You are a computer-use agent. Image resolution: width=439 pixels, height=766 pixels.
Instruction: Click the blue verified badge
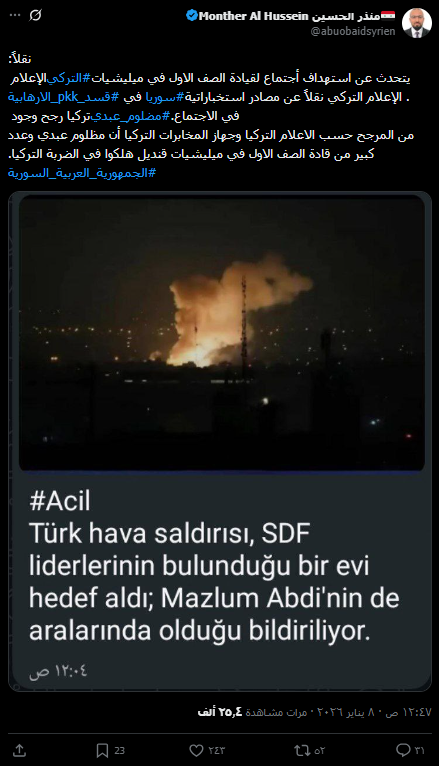(x=191, y=16)
